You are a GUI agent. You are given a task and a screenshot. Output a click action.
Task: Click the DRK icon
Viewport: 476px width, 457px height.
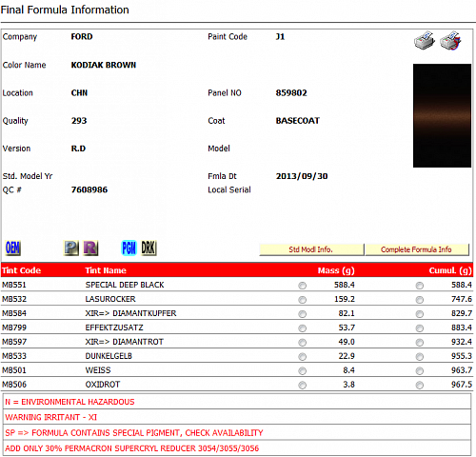[149, 248]
